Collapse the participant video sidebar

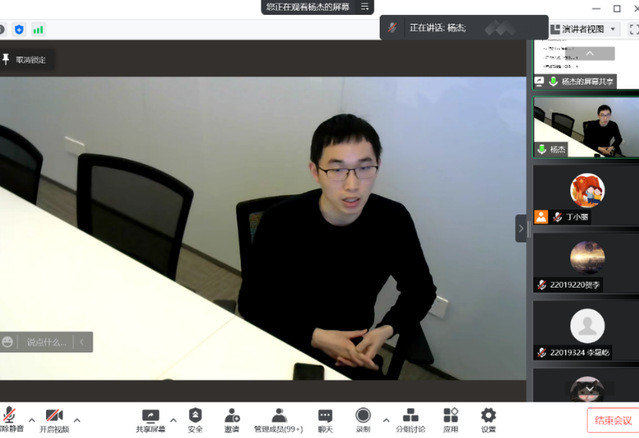(521, 228)
